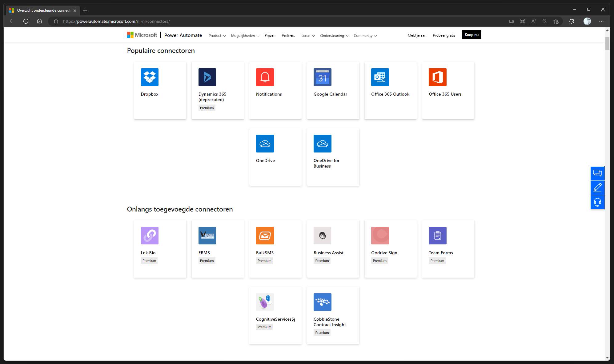Add this page to favorites

[x=556, y=21]
